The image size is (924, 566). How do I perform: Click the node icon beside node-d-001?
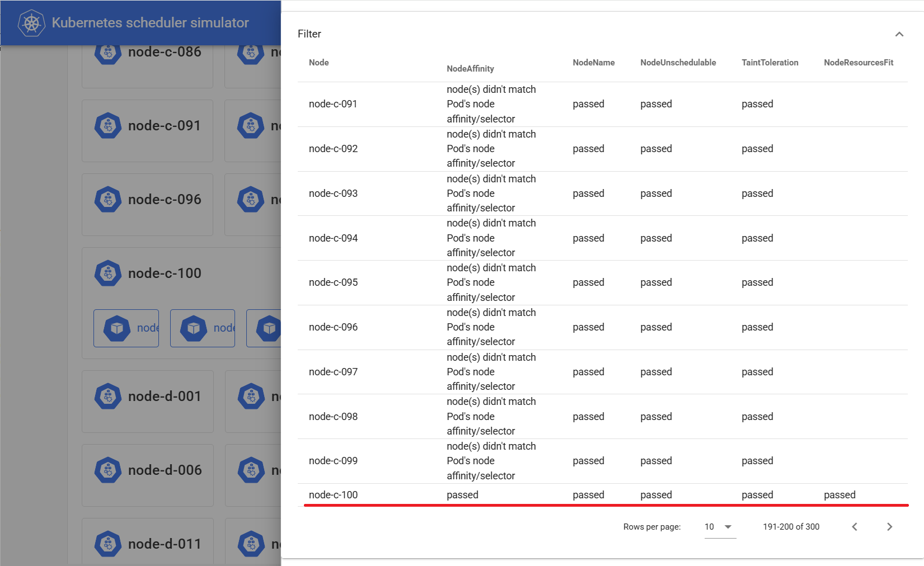pyautogui.click(x=108, y=397)
